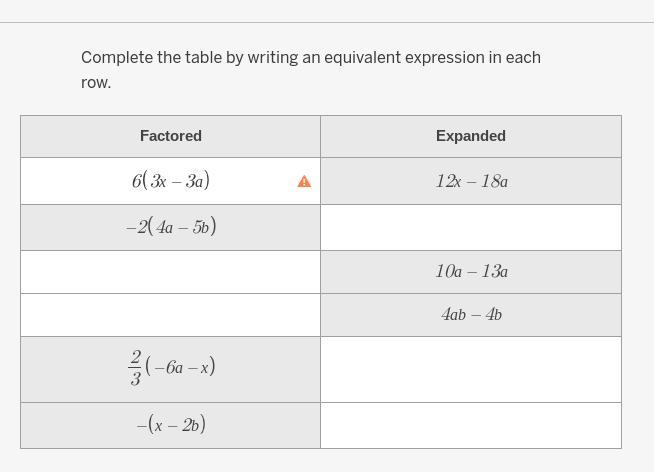Edit the 6(3x − 3a) answer field

(171, 181)
